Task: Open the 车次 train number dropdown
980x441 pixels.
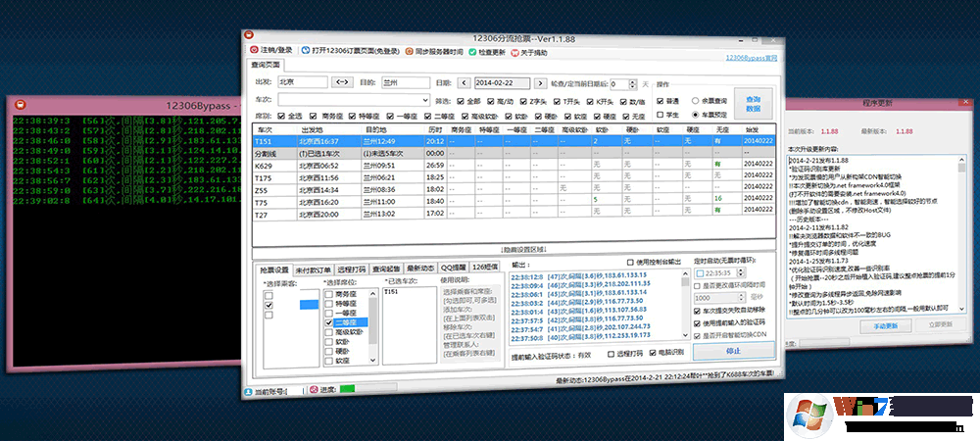Action: [x=424, y=100]
